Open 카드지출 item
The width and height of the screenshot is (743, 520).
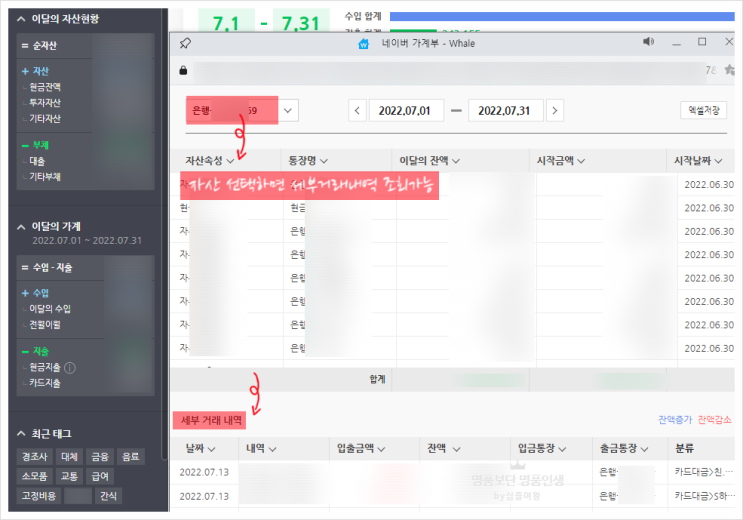45,383
